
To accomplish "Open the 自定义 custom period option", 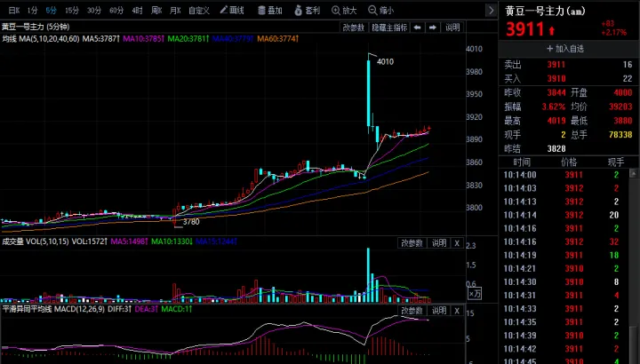I will [199, 11].
